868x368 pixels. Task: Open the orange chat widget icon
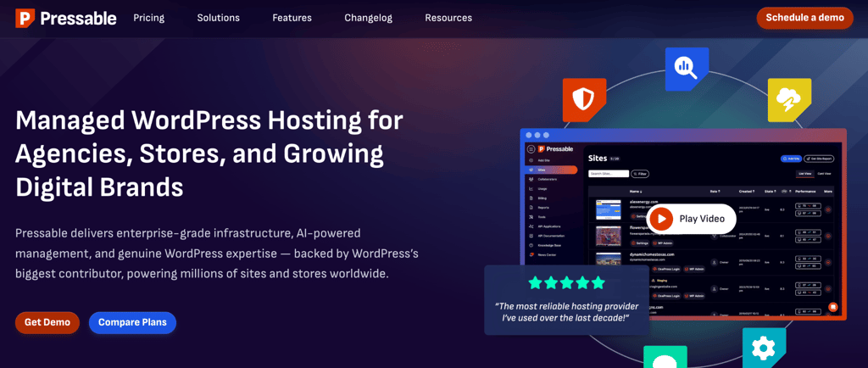click(x=832, y=307)
